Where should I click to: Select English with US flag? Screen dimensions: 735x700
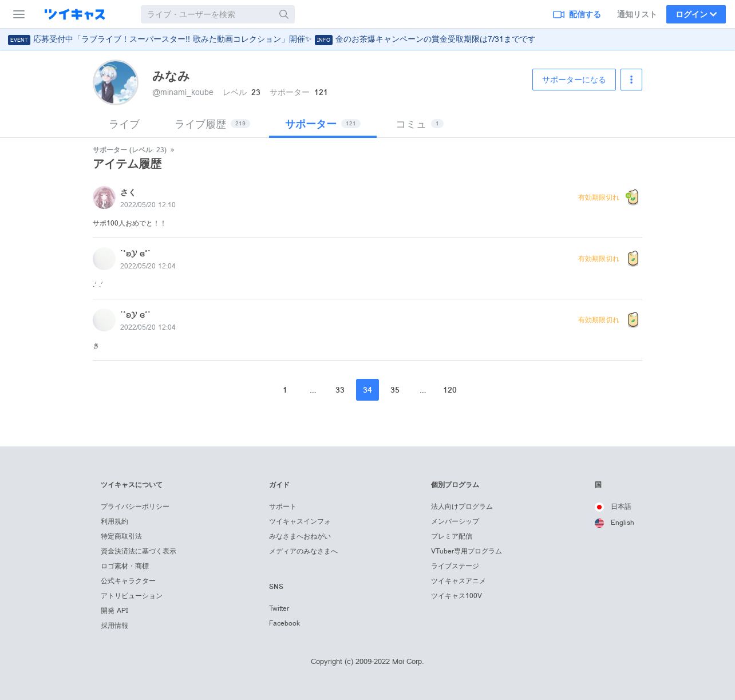point(614,523)
